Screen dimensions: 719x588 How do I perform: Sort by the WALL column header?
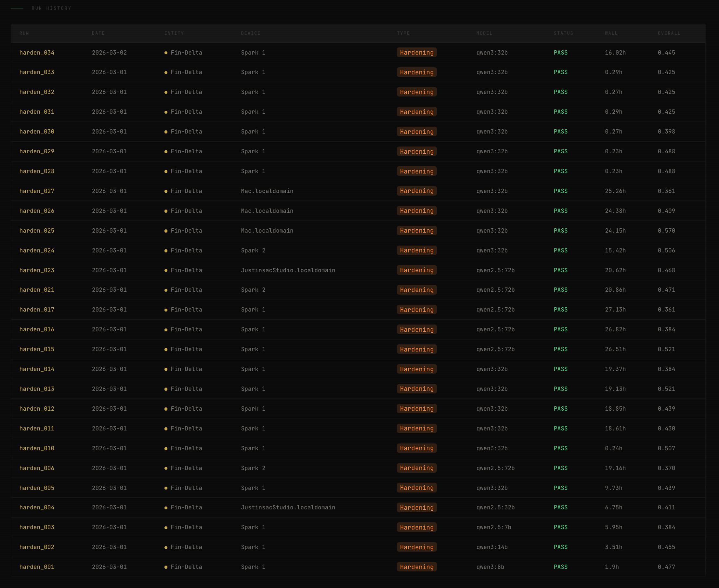611,33
